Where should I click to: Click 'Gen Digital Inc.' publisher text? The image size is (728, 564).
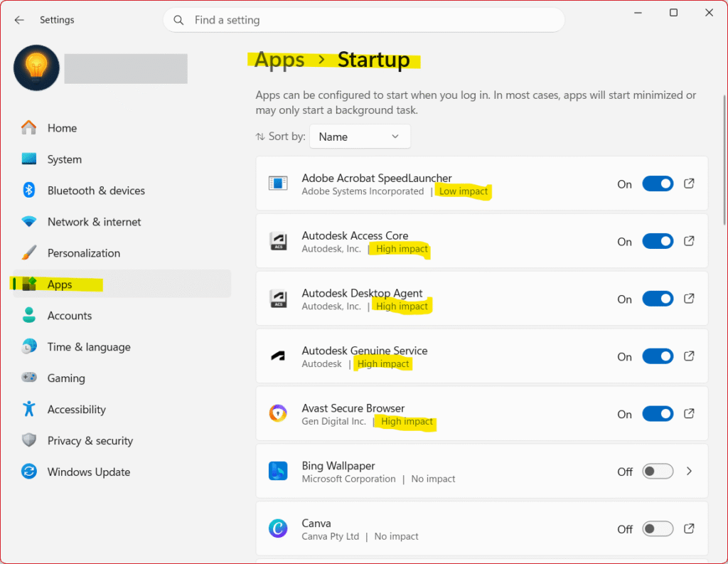pyautogui.click(x=334, y=421)
